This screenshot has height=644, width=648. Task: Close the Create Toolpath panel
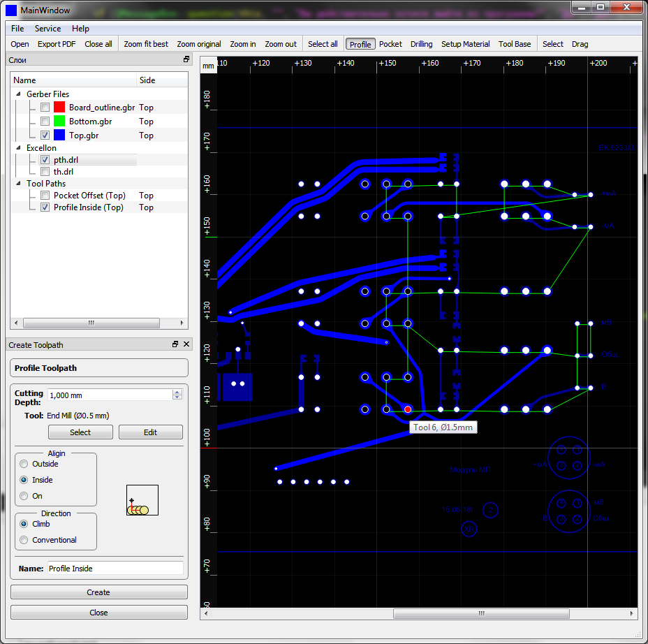tap(186, 344)
